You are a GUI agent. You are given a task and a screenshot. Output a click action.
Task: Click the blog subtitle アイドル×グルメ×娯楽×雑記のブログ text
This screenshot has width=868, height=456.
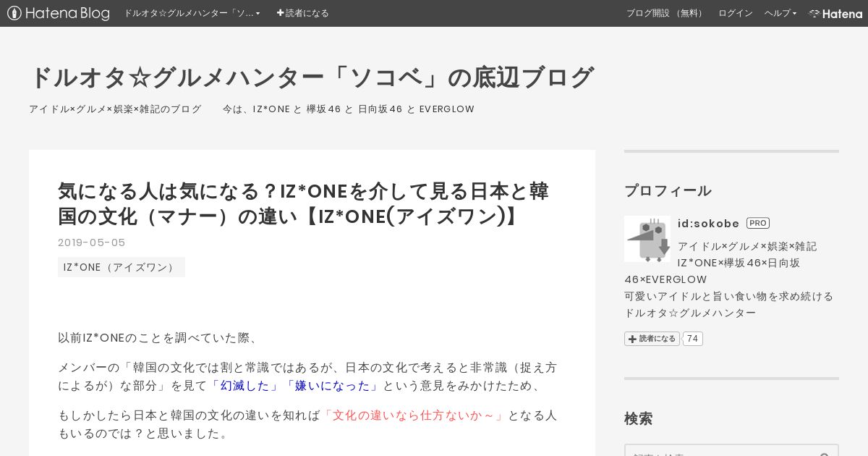pyautogui.click(x=115, y=109)
